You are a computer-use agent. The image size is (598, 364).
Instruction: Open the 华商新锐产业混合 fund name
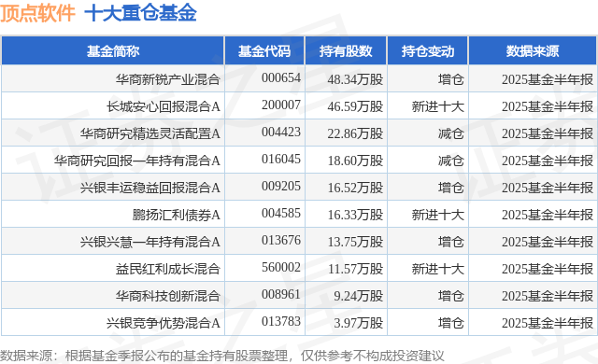point(168,79)
